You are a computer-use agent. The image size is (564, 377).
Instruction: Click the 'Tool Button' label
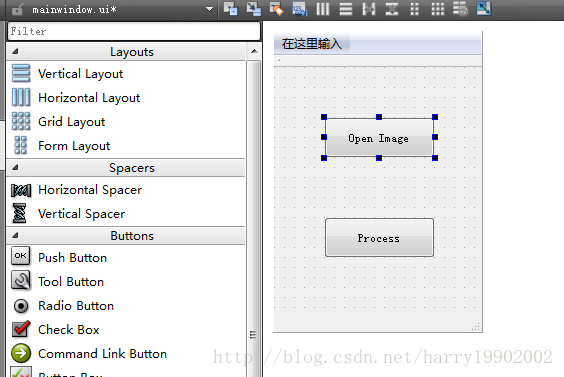pos(71,282)
